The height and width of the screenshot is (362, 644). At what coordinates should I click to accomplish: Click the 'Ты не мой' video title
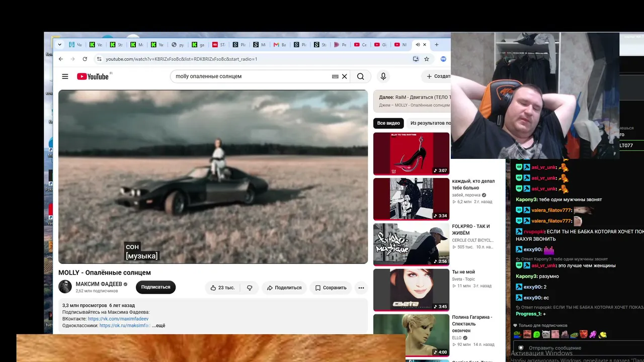coord(463,272)
